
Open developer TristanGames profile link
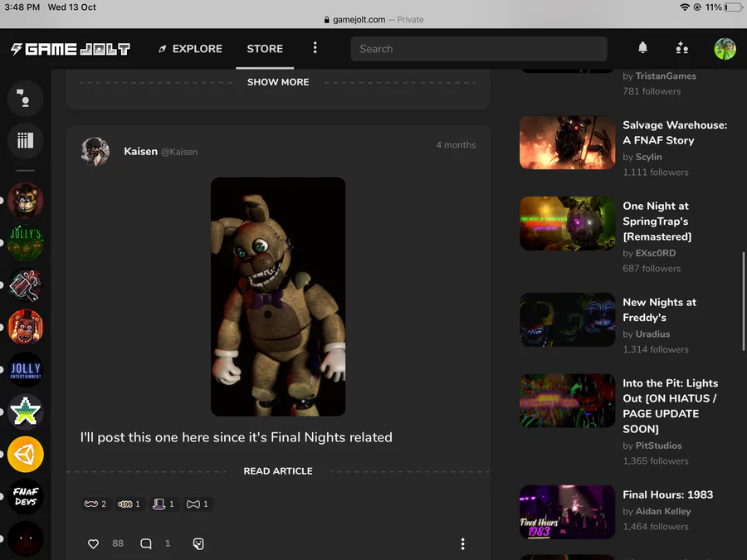click(x=666, y=75)
